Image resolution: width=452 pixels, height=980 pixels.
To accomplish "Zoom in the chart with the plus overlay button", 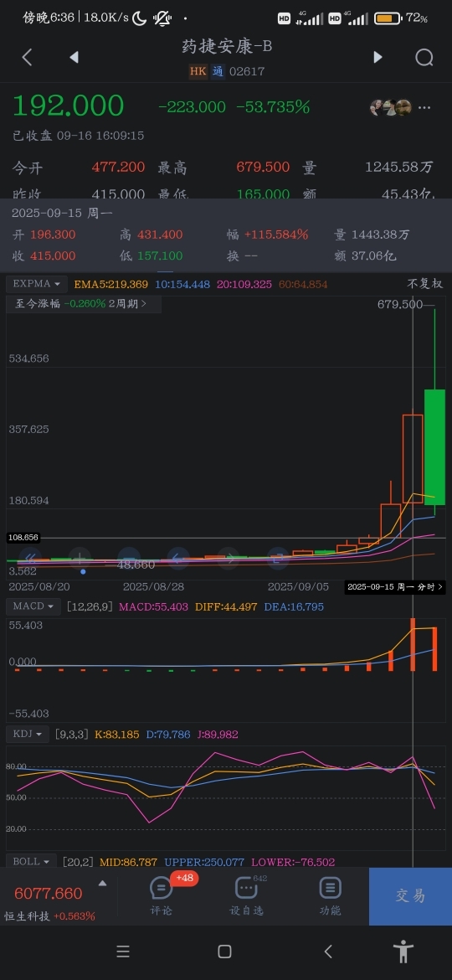I will tap(80, 558).
